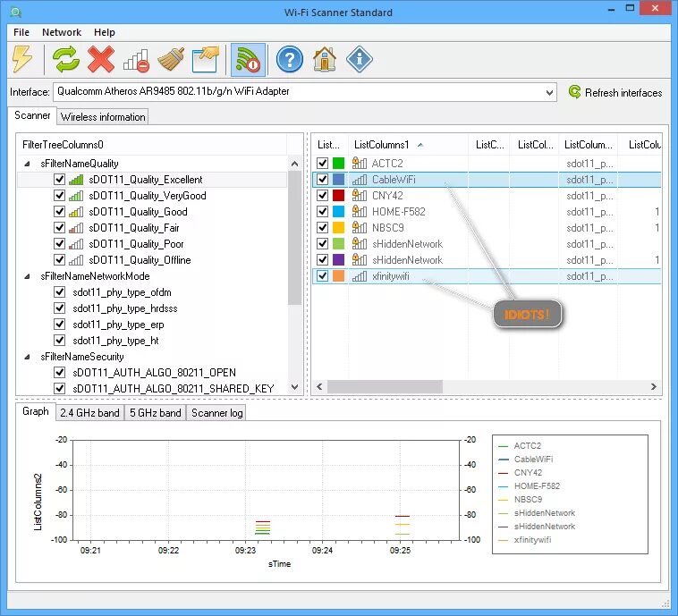Click the red X delete icon
This screenshot has width=678, height=616.
(101, 59)
